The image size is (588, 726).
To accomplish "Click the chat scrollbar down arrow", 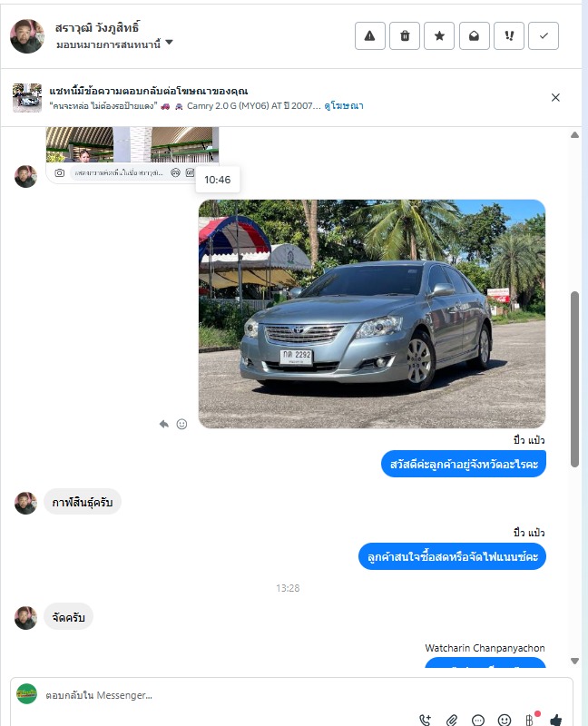I will pos(574,661).
